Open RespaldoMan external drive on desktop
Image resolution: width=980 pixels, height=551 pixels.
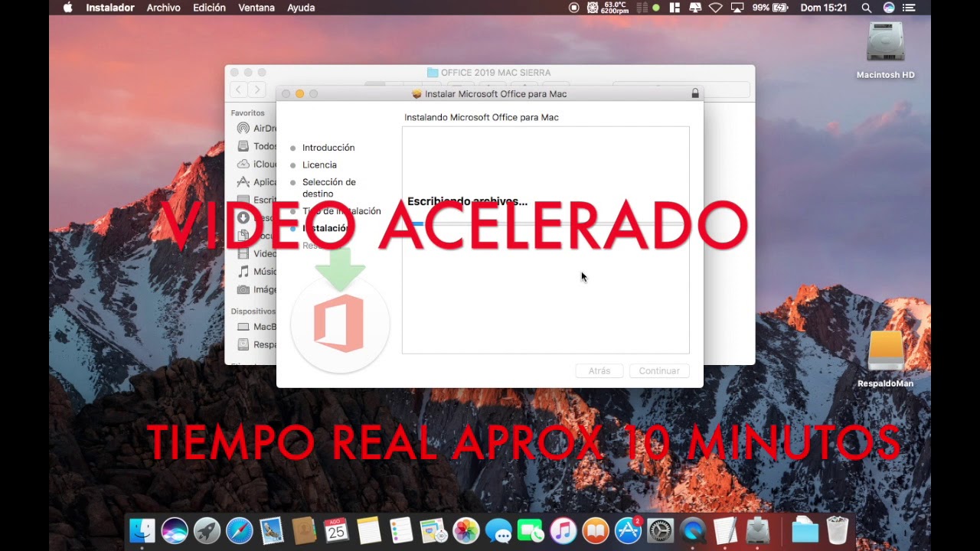[886, 359]
